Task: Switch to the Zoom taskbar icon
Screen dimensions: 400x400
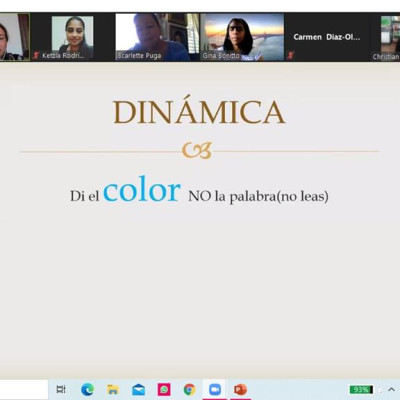Action: coord(215,389)
